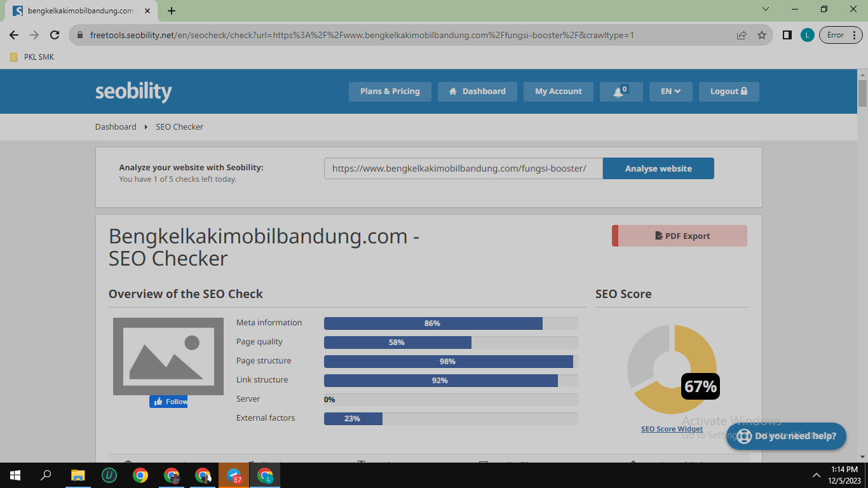Bookmark this page with the star icon

click(x=762, y=36)
